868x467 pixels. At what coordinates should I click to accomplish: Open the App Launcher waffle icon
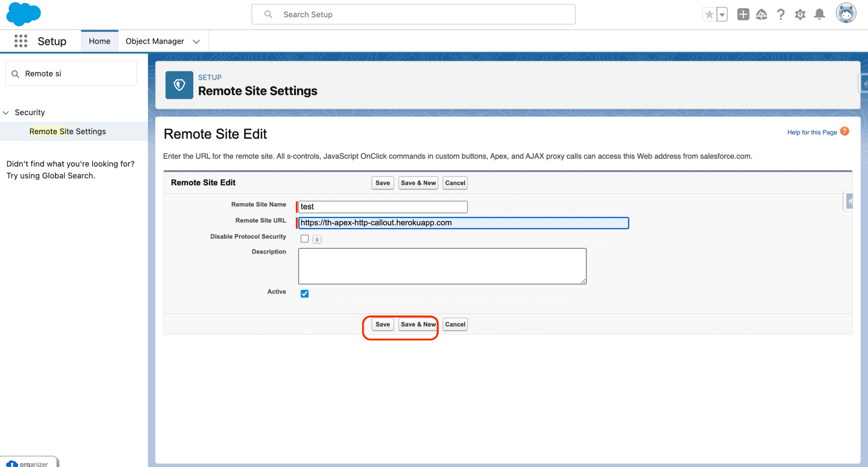pyautogui.click(x=20, y=41)
